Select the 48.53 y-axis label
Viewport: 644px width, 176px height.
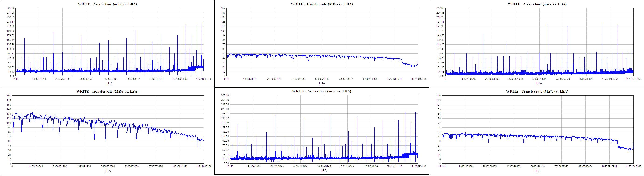click(441, 62)
